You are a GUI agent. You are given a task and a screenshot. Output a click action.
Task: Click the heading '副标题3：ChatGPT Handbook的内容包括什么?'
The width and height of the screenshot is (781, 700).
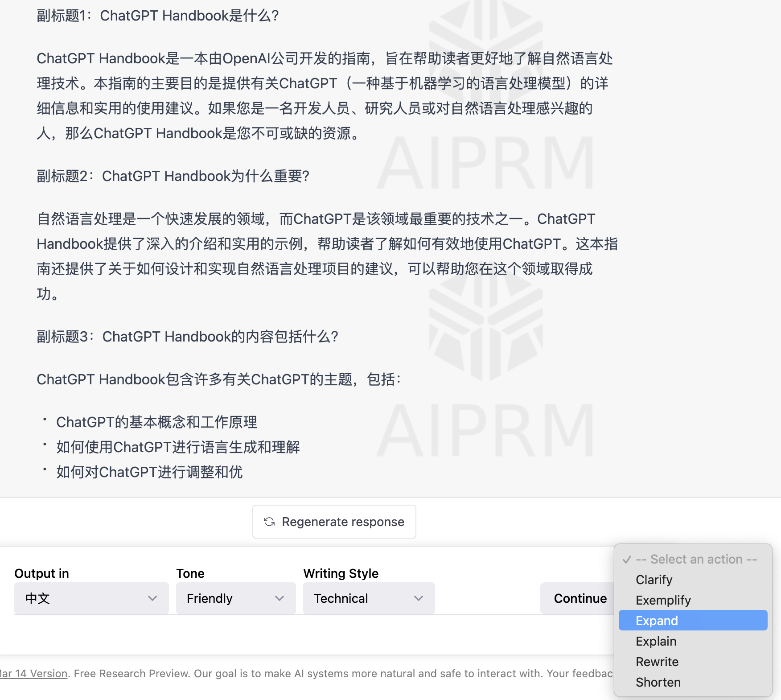(188, 337)
